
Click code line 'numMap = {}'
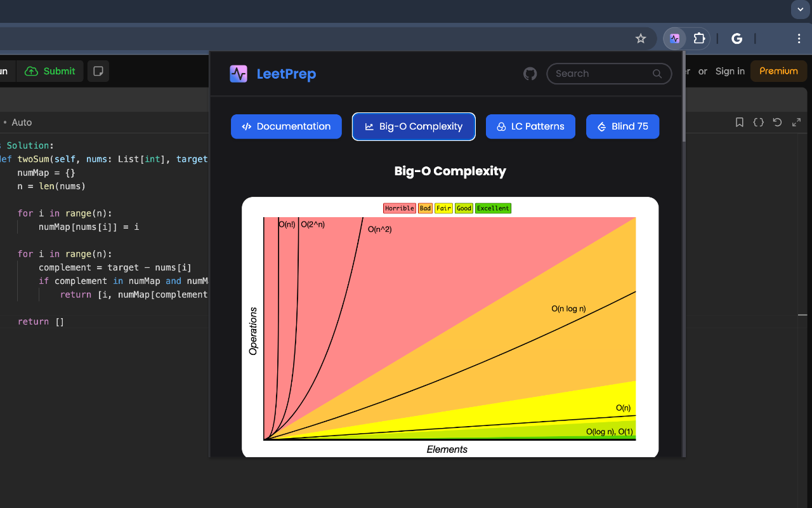pyautogui.click(x=46, y=173)
